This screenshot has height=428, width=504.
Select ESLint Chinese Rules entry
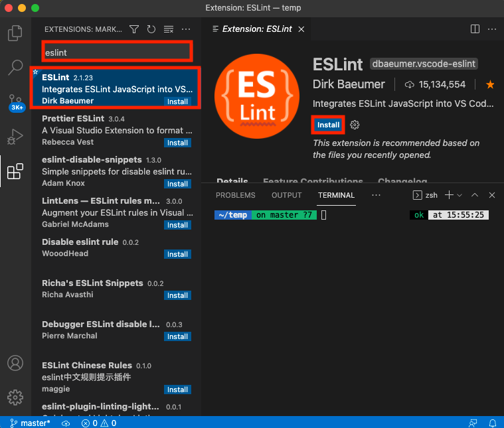116,377
